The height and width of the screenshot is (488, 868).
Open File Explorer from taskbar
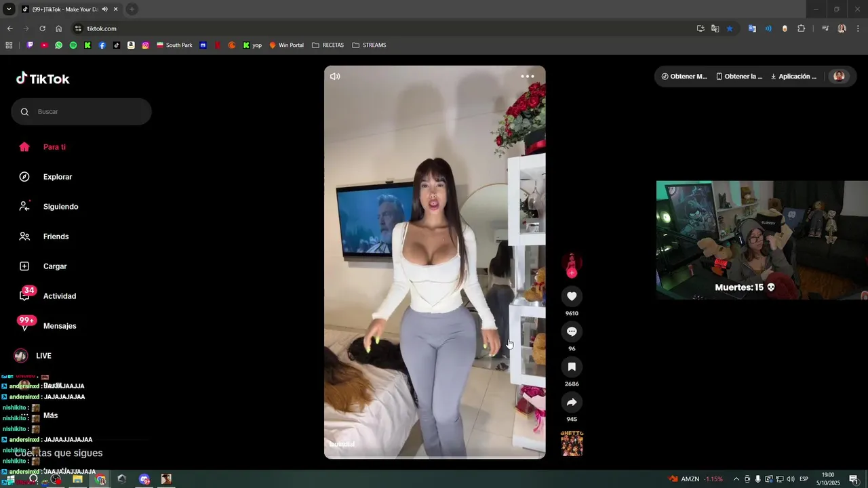coord(77,479)
